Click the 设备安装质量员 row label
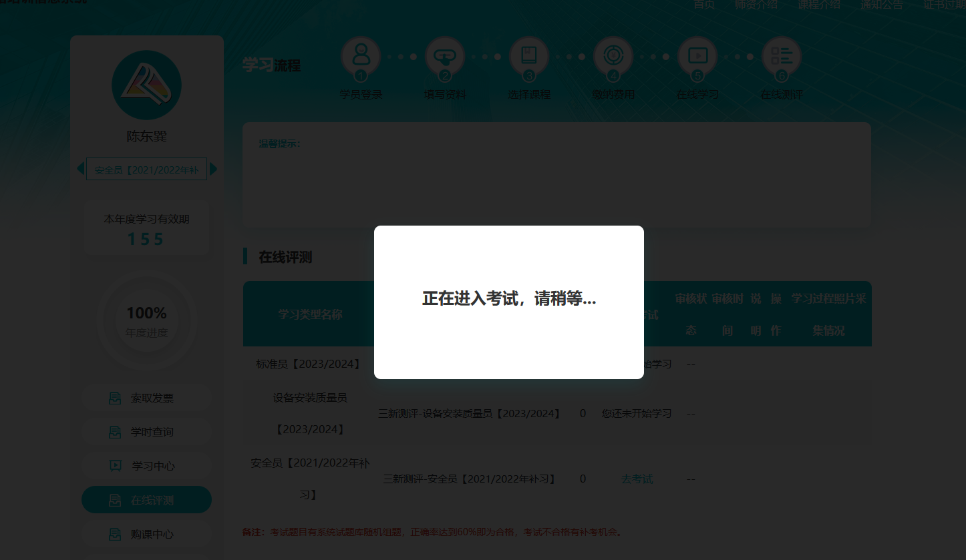The image size is (966, 560). coord(310,413)
